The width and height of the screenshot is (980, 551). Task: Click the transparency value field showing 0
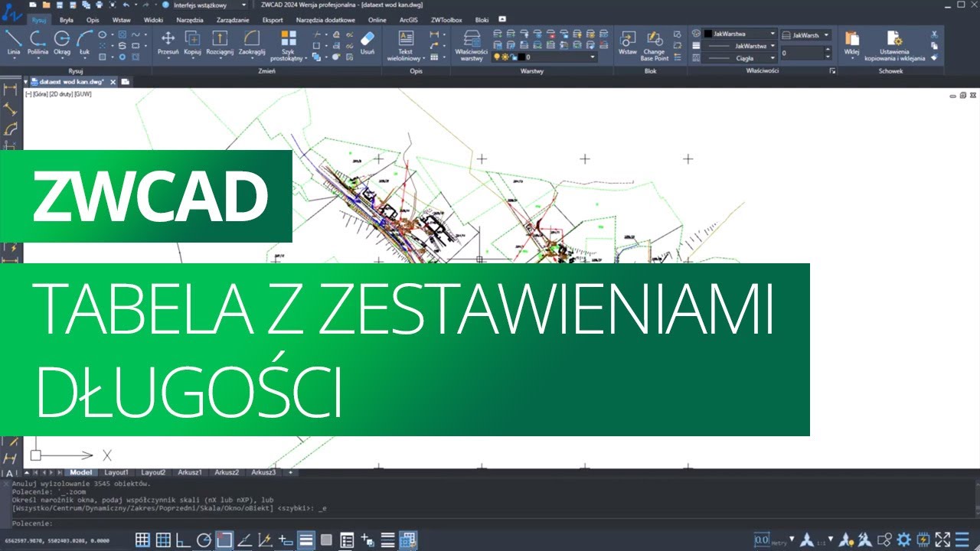tap(802, 54)
